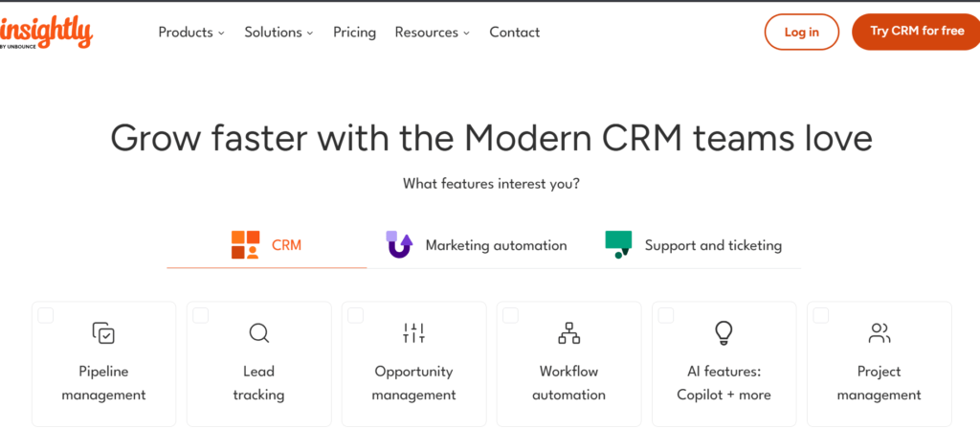Click the Pipeline management icon
This screenshot has height=430, width=980.
coord(103,333)
